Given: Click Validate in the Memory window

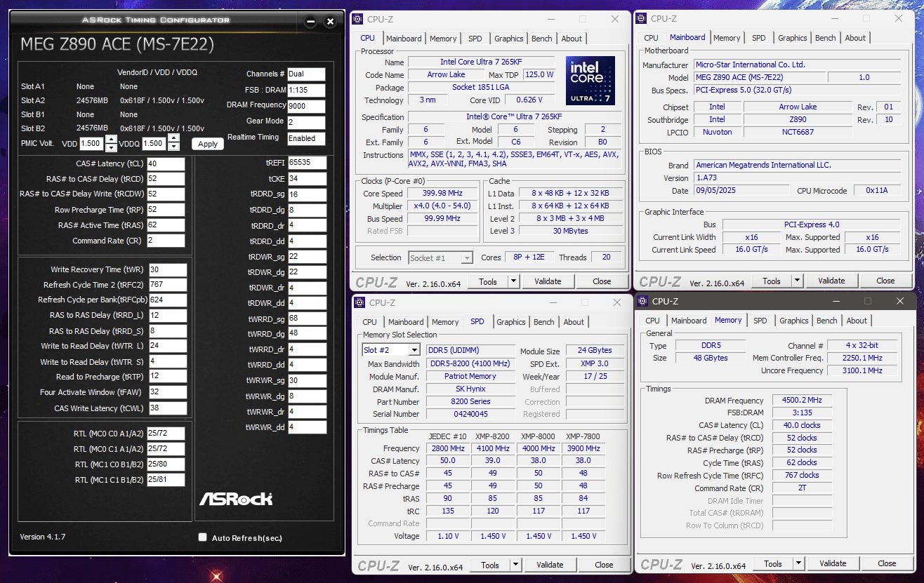Looking at the screenshot, I should [x=833, y=563].
